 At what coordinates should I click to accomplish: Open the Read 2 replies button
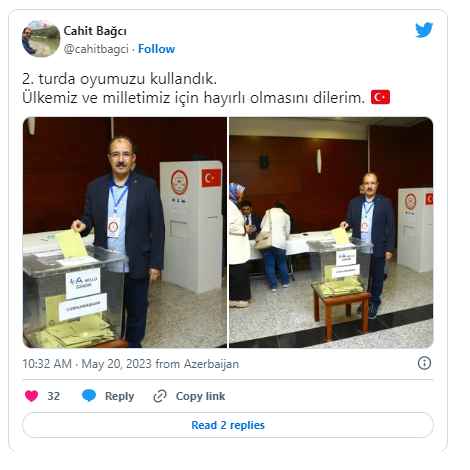tap(228, 425)
